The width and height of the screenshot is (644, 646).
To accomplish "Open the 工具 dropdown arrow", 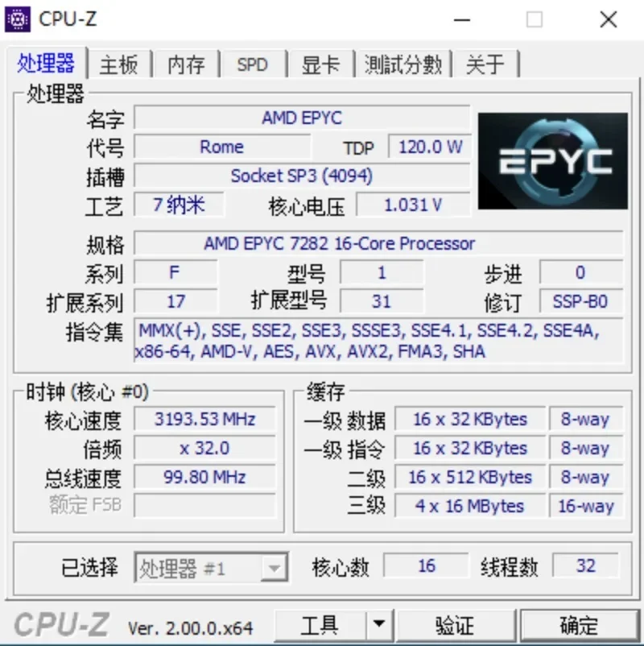I will [379, 625].
